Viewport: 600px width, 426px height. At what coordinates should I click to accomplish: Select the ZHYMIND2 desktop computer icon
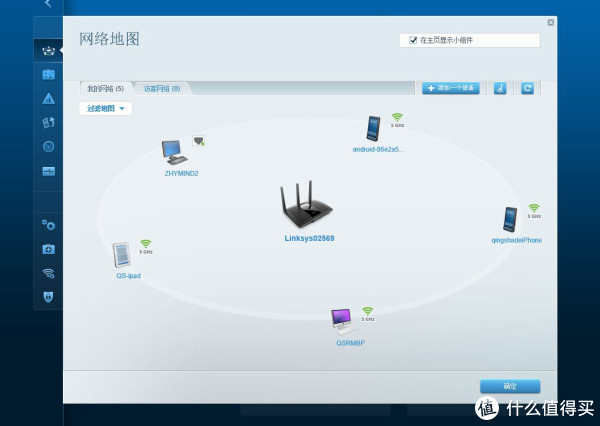pyautogui.click(x=174, y=152)
